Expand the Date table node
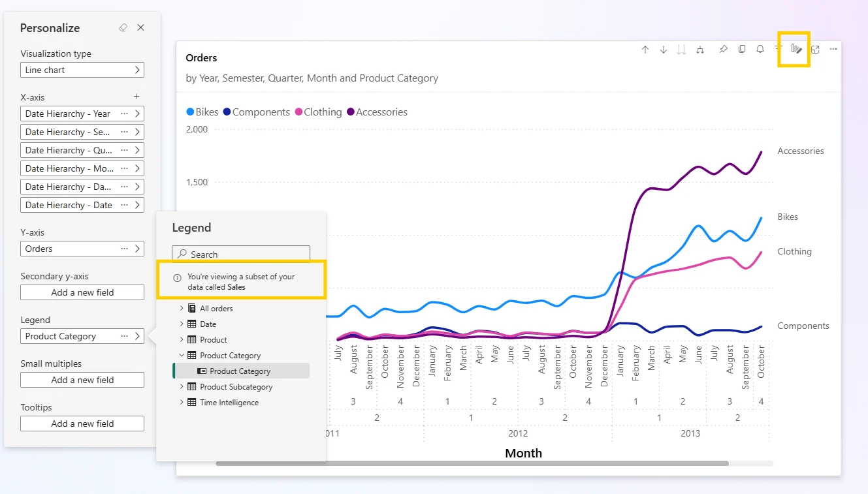The width and height of the screenshot is (868, 494). pos(182,324)
